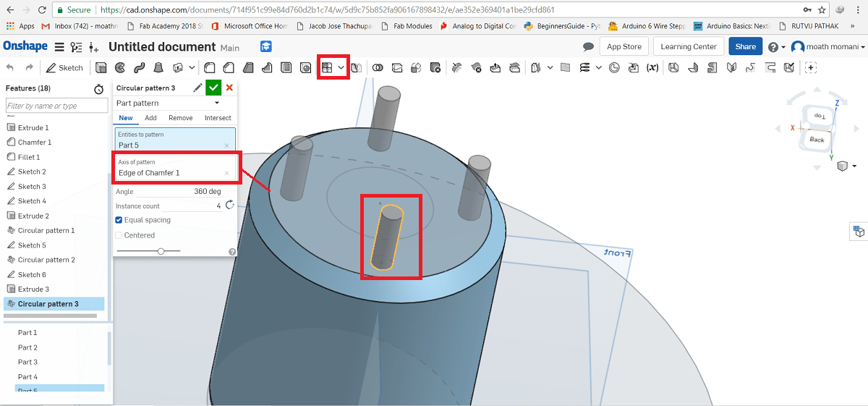Flip pattern direction next to instance count
Viewport: 868px width, 406px height.
point(230,206)
